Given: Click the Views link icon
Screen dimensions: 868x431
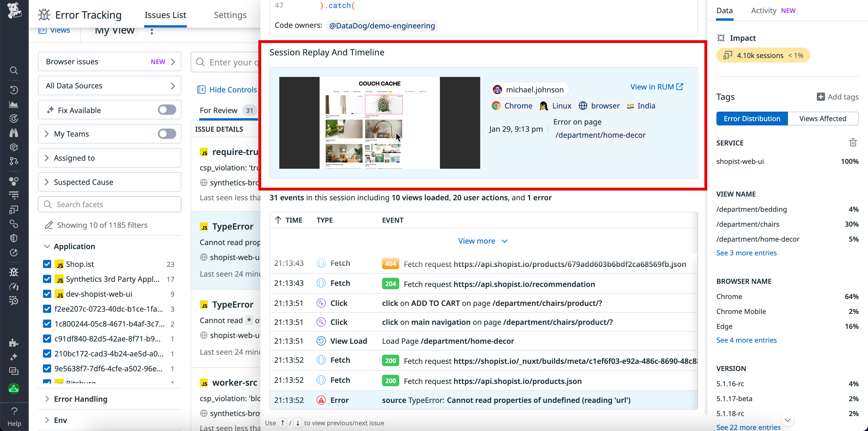Looking at the screenshot, I should [x=42, y=30].
